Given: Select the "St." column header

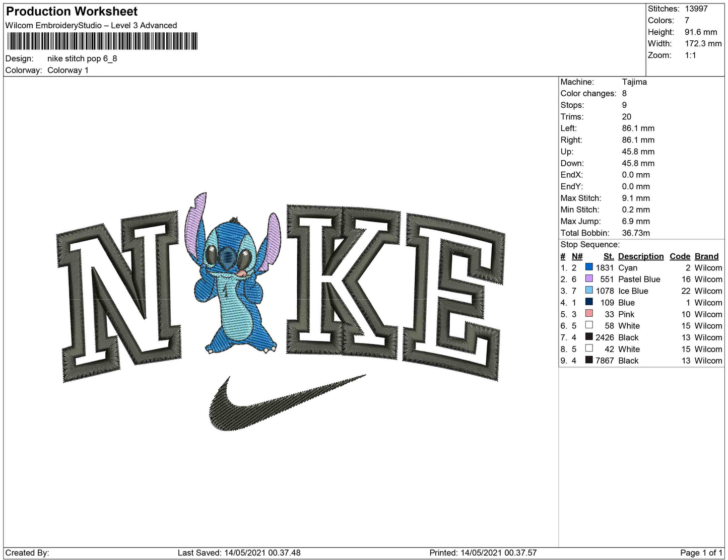Looking at the screenshot, I should coord(609,256).
